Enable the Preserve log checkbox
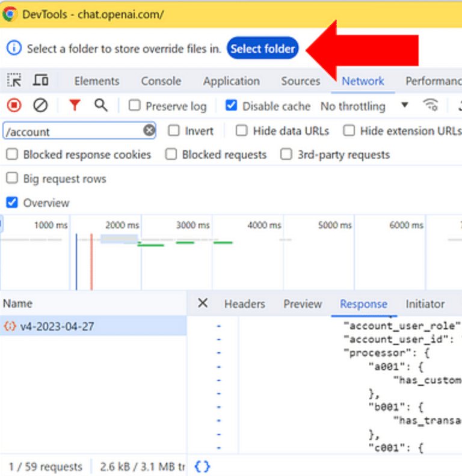462x476 pixels. tap(135, 106)
